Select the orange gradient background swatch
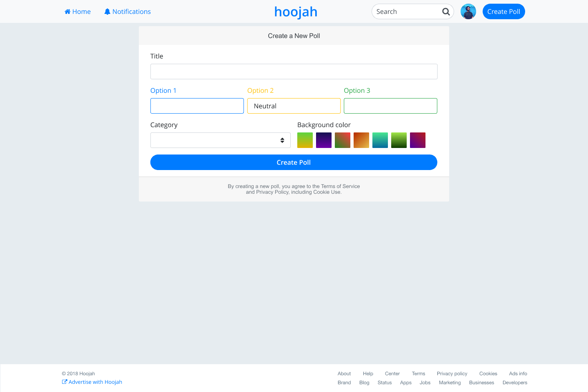 point(361,140)
